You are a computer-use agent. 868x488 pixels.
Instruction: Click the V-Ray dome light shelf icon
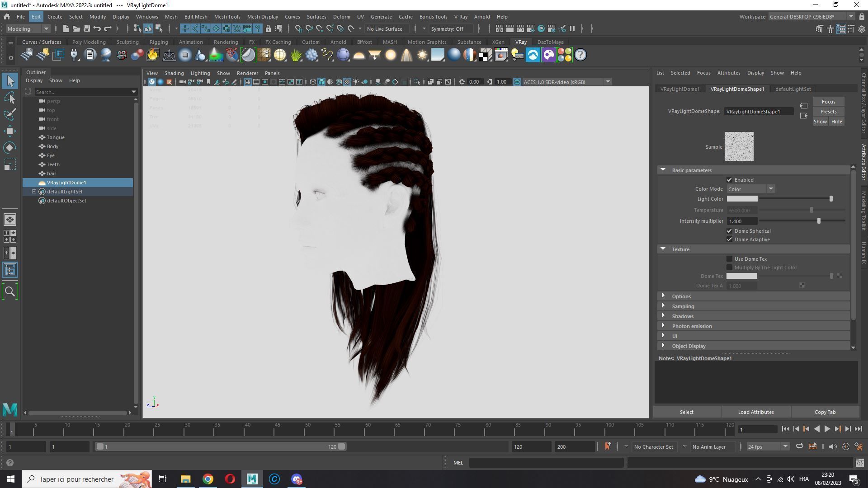(x=359, y=55)
